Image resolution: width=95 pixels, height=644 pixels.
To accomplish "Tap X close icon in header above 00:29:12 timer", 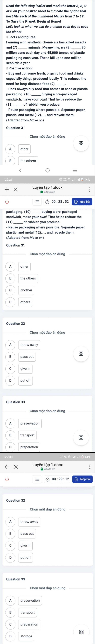I will tap(16, 467).
